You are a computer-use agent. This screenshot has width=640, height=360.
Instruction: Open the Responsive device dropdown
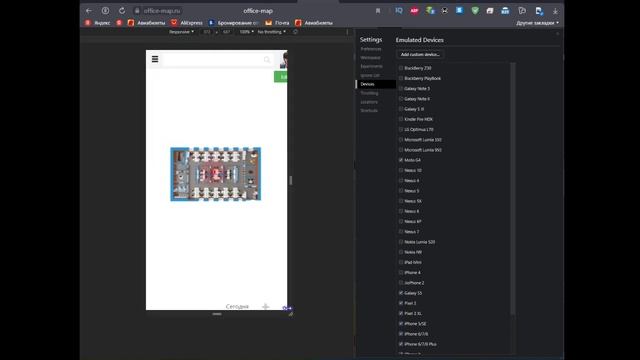tap(181, 32)
